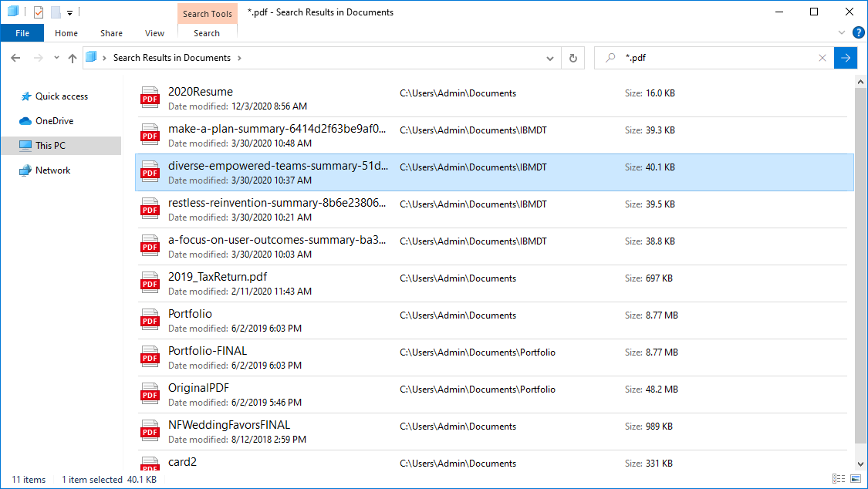Switch to Large icons view in the status bar
Image resolution: width=868 pixels, height=489 pixels.
[x=854, y=479]
